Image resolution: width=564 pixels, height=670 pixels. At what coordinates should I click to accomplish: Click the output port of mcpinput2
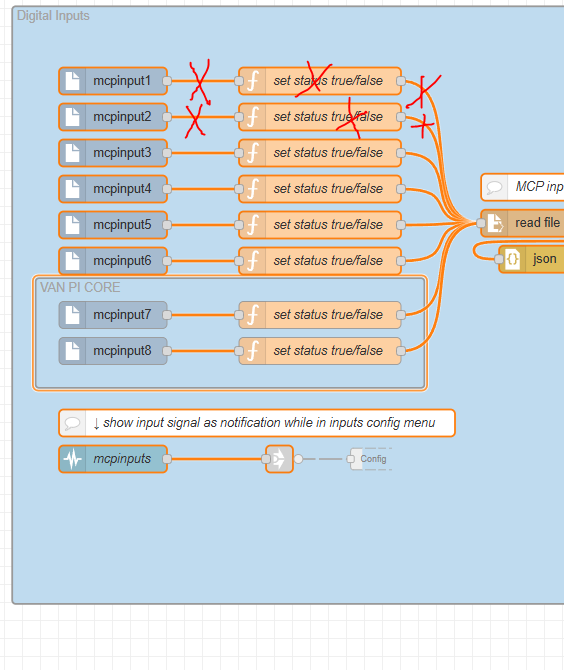(x=167, y=117)
